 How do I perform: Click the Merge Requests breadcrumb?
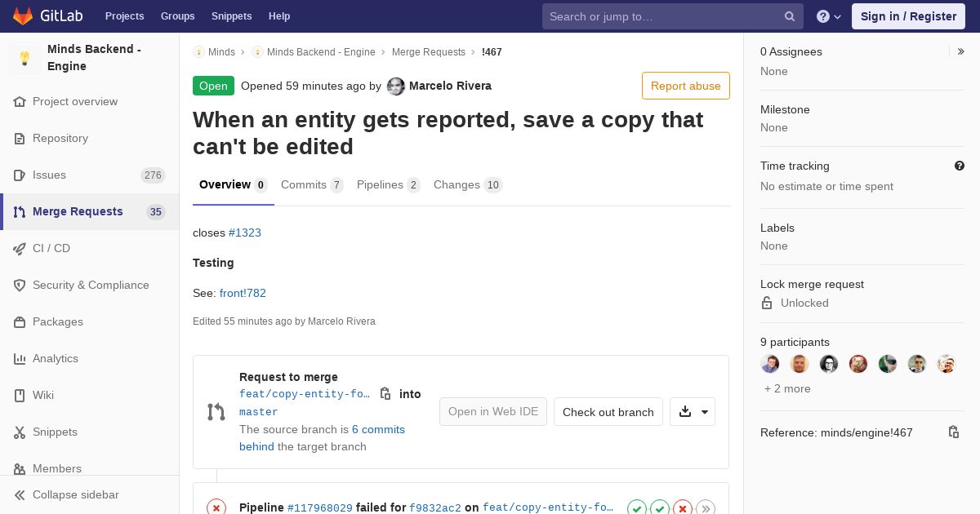(x=429, y=52)
